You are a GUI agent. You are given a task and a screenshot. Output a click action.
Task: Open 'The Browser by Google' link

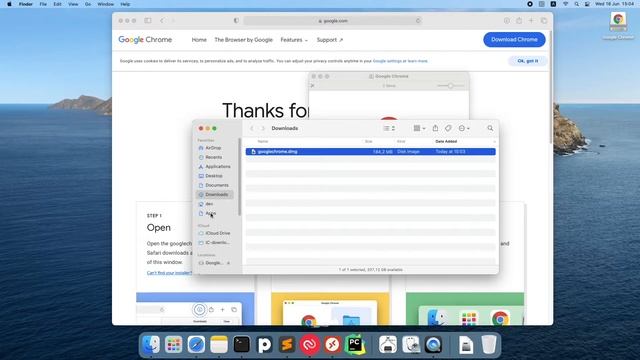click(x=243, y=40)
